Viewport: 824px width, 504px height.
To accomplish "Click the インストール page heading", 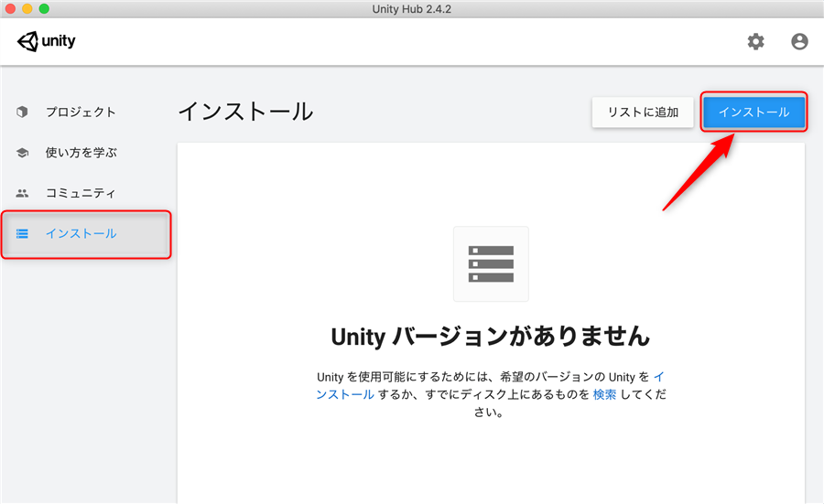I will coord(246,112).
